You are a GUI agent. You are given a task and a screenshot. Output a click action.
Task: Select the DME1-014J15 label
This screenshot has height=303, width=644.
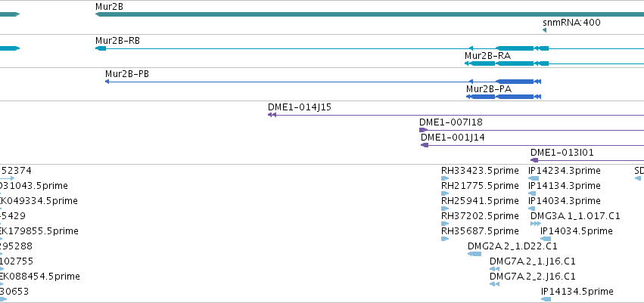300,107
